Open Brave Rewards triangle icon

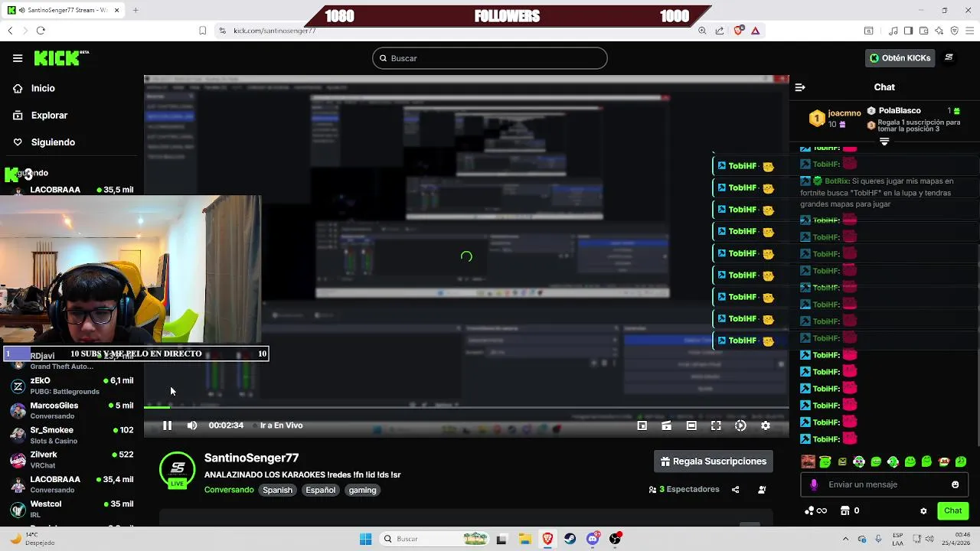click(756, 31)
